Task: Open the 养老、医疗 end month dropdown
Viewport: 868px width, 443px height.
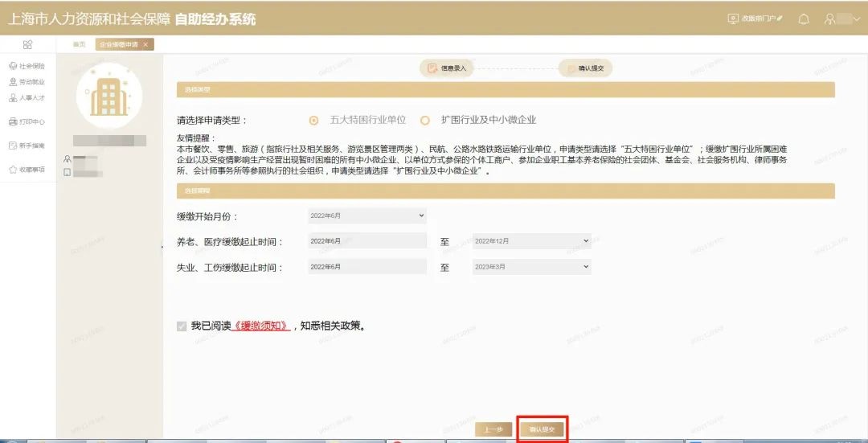Action: (x=531, y=240)
